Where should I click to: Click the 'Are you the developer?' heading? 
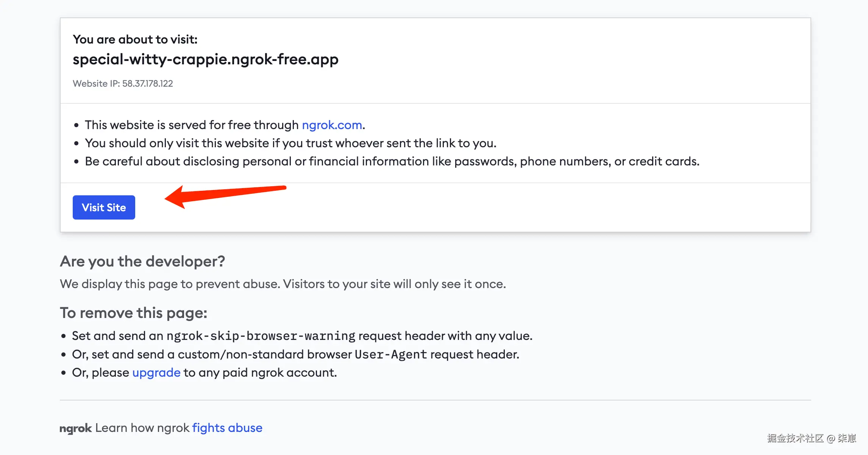coord(142,261)
